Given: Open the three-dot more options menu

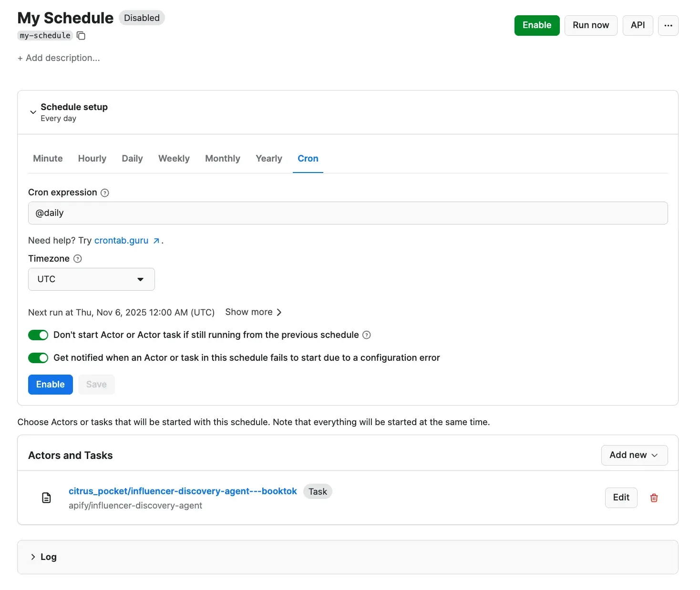Looking at the screenshot, I should coord(668,25).
